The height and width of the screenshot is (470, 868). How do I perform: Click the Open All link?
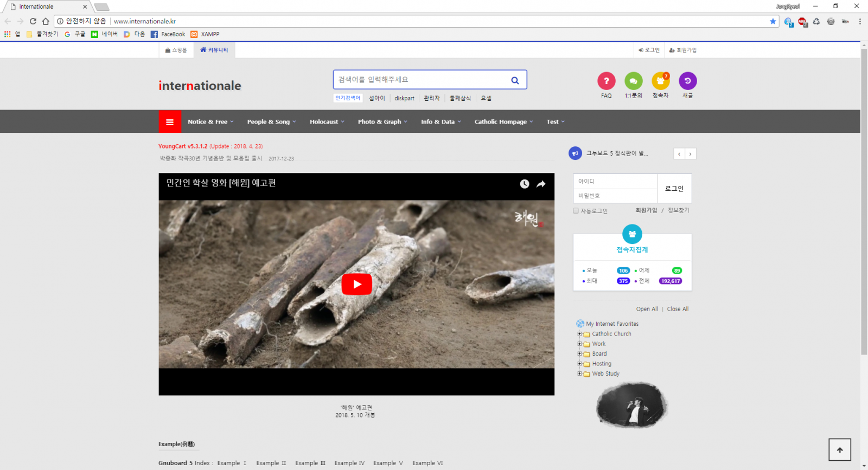click(x=647, y=309)
